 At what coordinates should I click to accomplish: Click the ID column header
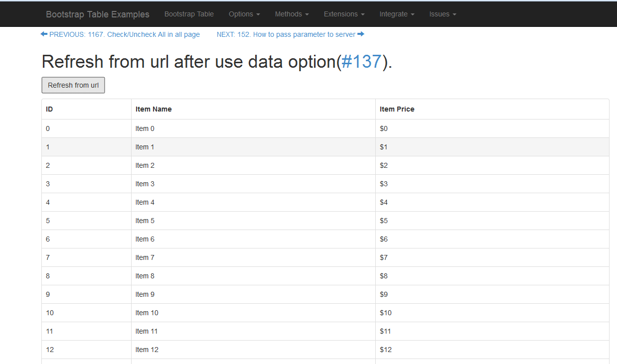click(87, 109)
